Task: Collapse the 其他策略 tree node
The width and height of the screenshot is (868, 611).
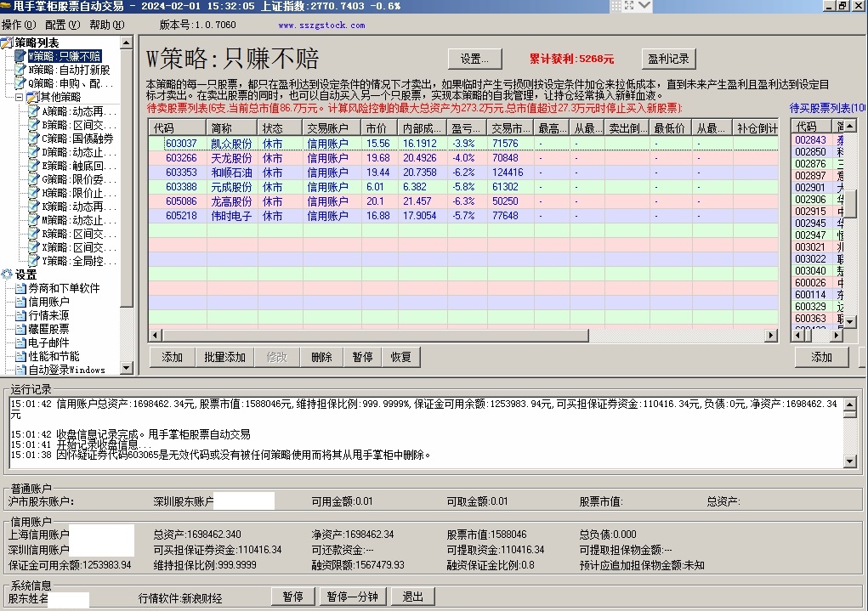Action: [x=20, y=98]
